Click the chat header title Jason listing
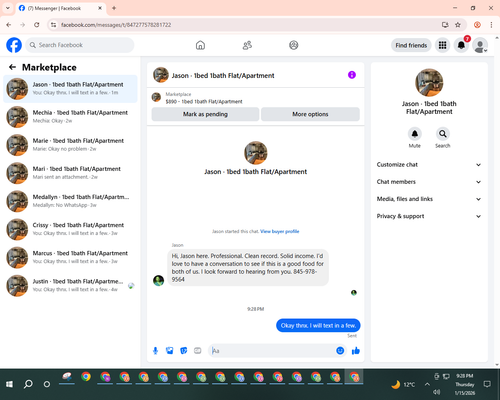Image resolution: width=500 pixels, height=400 pixels. (223, 76)
